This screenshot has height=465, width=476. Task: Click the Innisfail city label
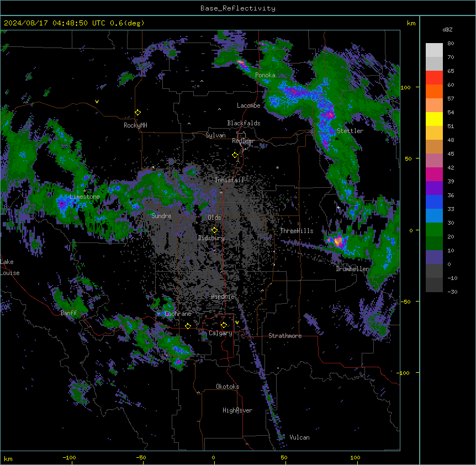(229, 180)
